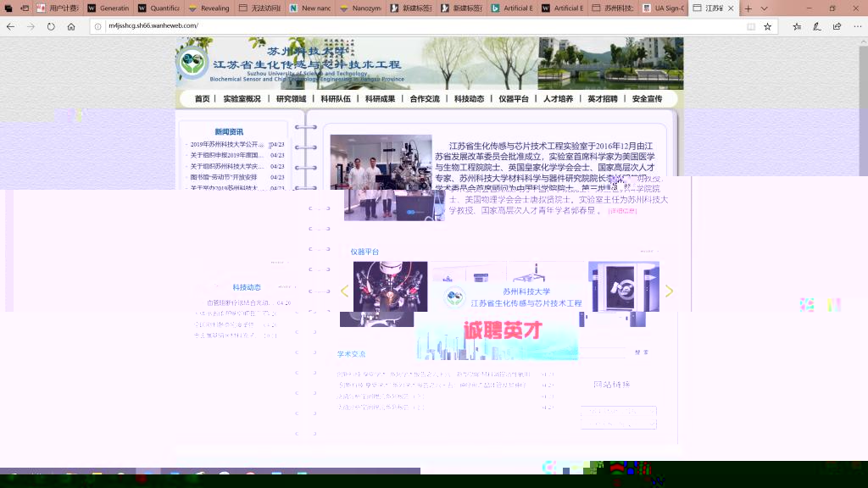Screen dimensions: 868x488
Task: Expand the tab preview chevron
Action: pos(764,8)
